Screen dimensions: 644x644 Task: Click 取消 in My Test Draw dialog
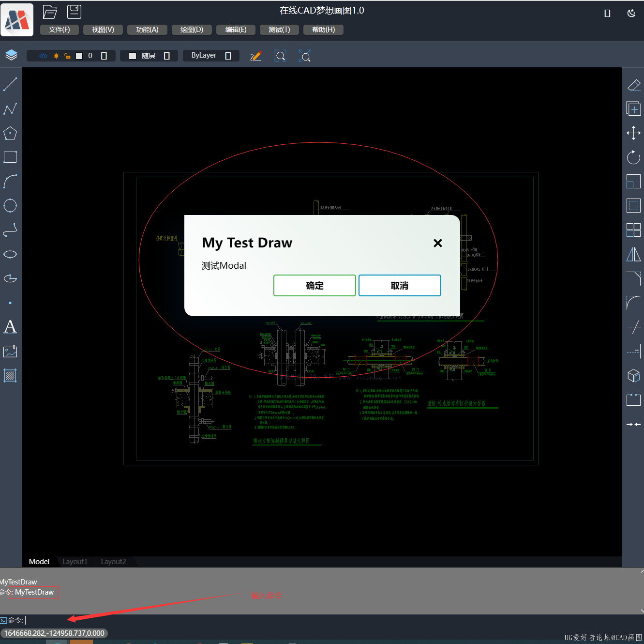[400, 286]
